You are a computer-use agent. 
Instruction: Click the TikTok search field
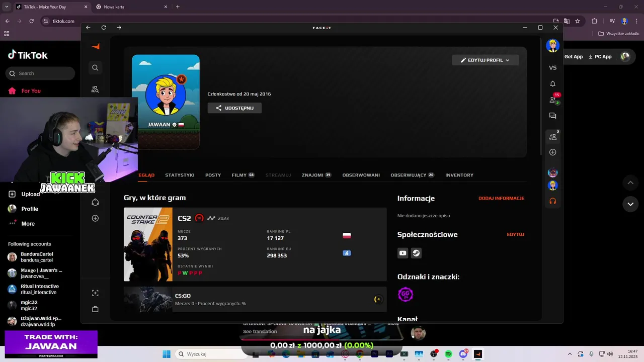(x=40, y=73)
